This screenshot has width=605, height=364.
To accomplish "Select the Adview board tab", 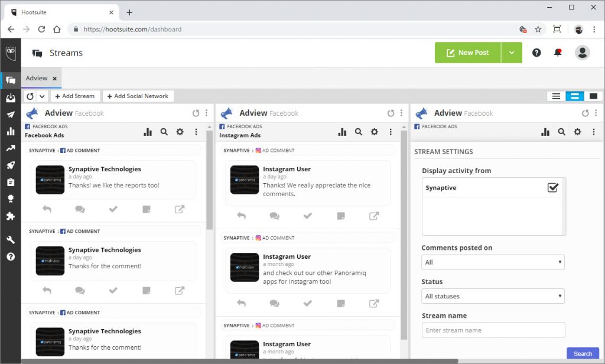I will [x=37, y=79].
